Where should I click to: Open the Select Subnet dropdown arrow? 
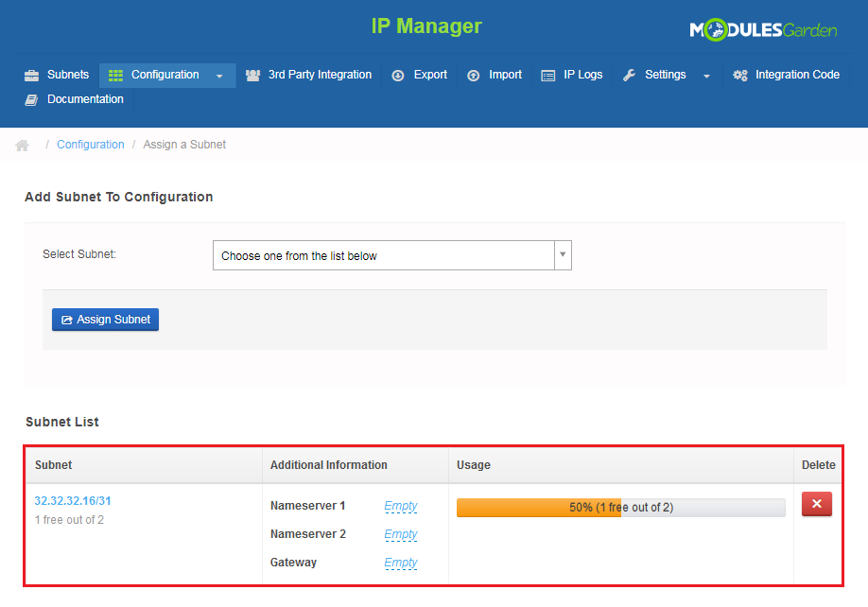tap(563, 255)
